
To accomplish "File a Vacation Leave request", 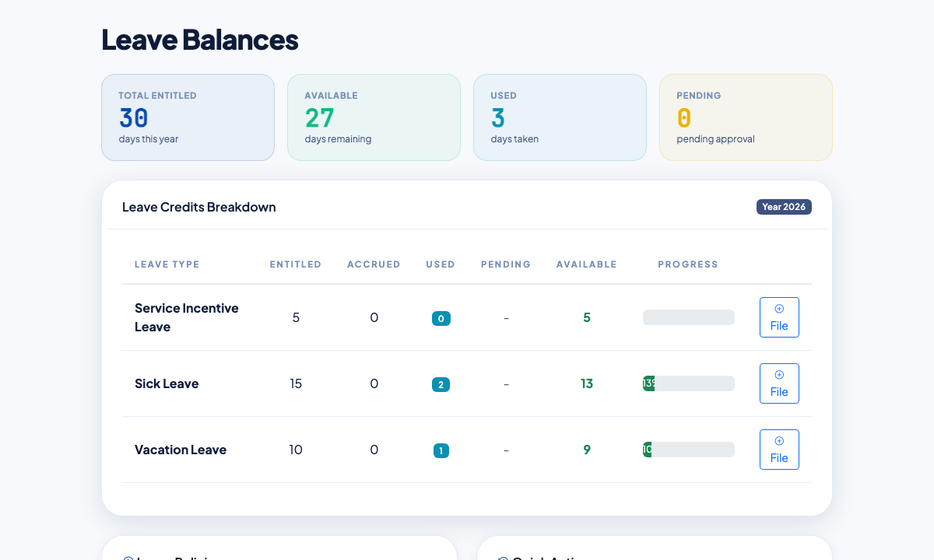I will [779, 450].
